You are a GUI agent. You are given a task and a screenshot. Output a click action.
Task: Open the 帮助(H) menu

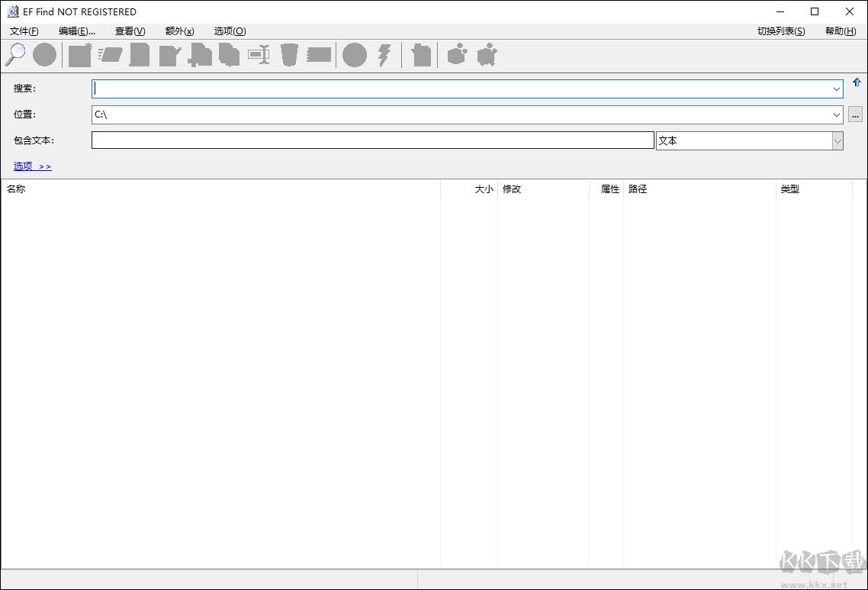pyautogui.click(x=841, y=31)
